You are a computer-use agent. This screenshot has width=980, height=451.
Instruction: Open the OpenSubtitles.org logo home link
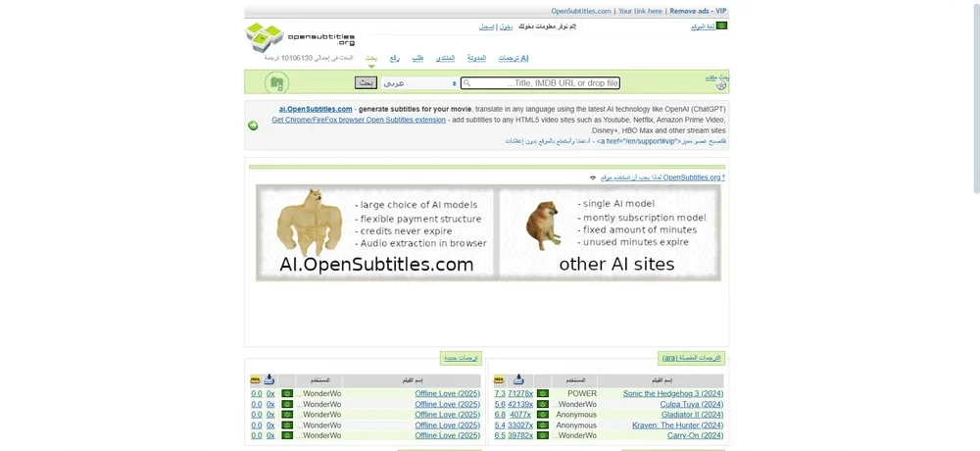pos(300,37)
